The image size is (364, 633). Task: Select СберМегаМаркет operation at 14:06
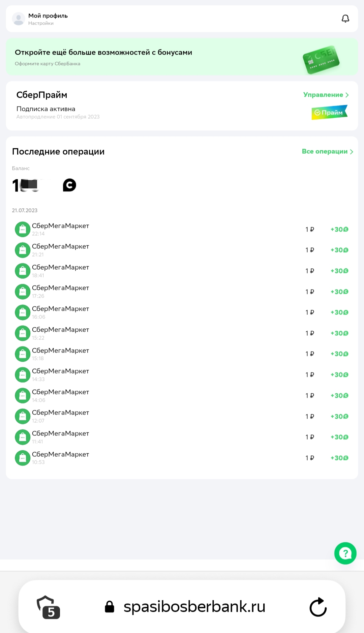pos(182,395)
